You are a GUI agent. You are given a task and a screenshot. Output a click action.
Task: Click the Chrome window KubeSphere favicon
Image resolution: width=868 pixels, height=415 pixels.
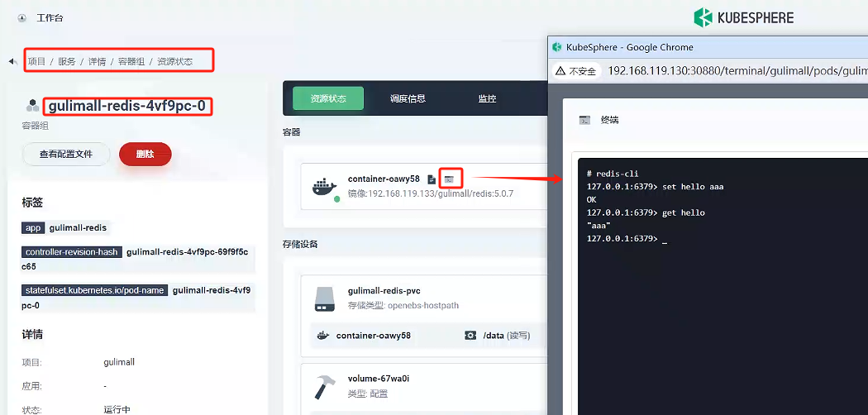pyautogui.click(x=557, y=48)
